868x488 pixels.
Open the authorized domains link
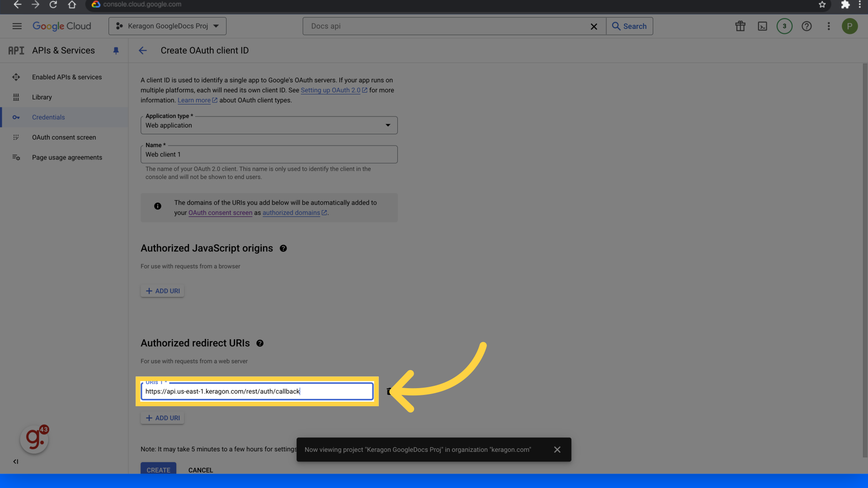(x=295, y=213)
